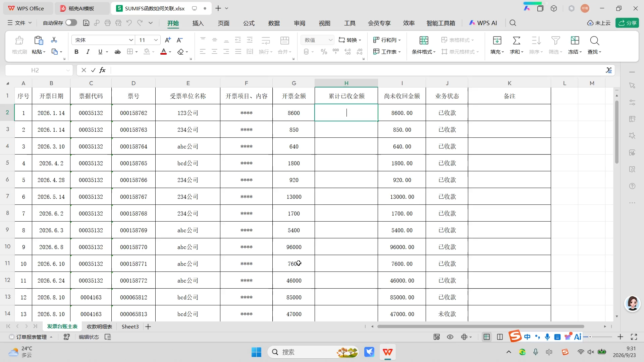Viewport: 644px width, 362px height.
Task: Click the 填充 fill icon
Action: [497, 41]
